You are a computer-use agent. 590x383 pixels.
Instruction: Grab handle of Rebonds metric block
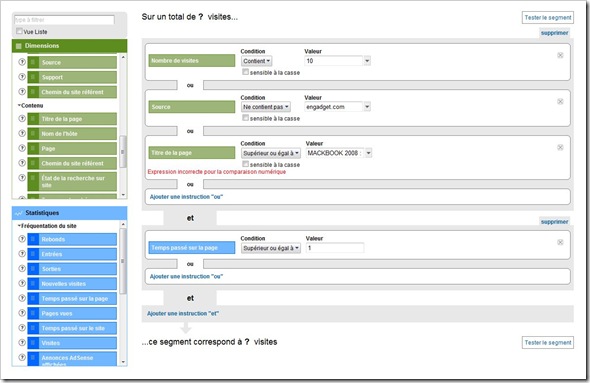pos(33,239)
